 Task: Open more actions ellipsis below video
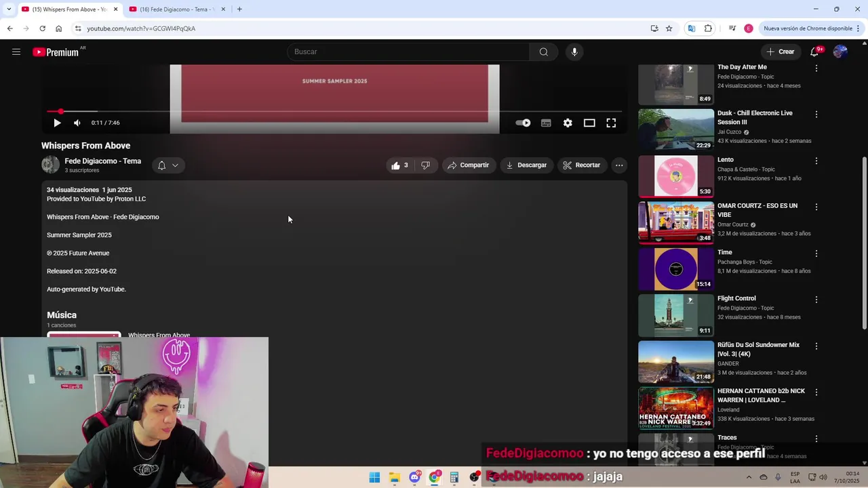pyautogui.click(x=619, y=165)
